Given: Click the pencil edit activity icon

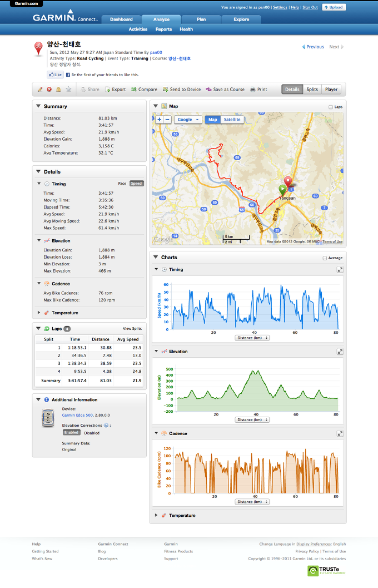Looking at the screenshot, I should (40, 89).
